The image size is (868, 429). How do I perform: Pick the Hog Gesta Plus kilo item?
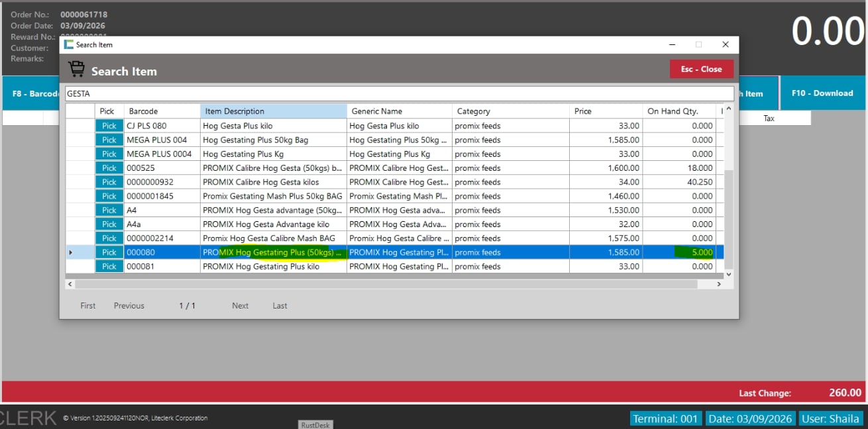coord(109,126)
